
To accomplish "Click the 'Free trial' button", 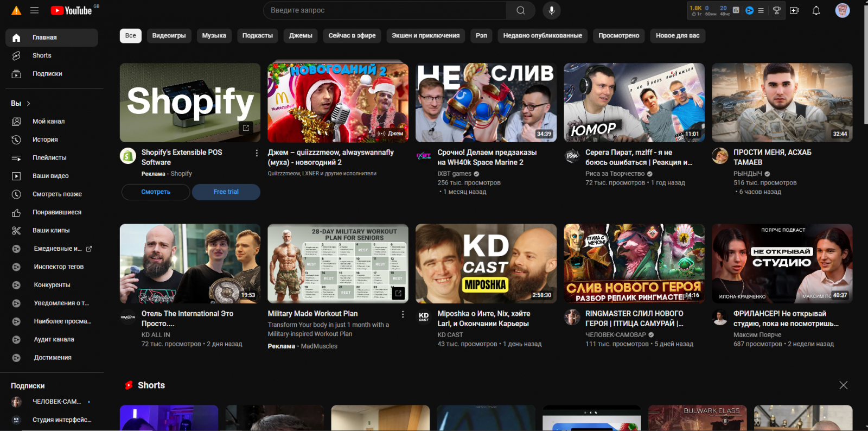I will (226, 192).
